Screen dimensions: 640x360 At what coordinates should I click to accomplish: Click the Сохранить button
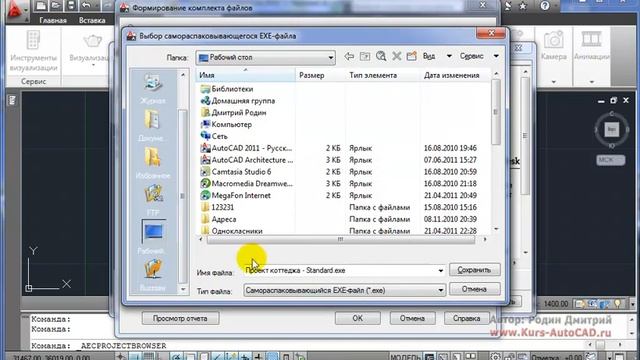[474, 270]
